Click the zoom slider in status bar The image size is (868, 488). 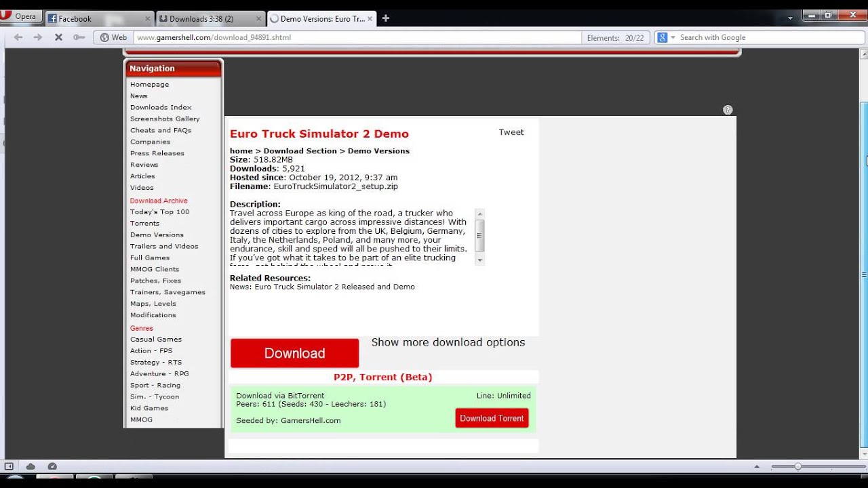coord(817,466)
